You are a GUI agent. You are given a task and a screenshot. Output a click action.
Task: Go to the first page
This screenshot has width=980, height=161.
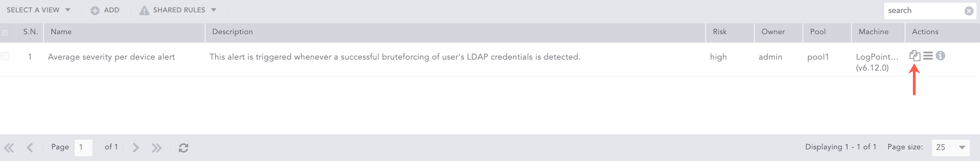pyautogui.click(x=9, y=148)
